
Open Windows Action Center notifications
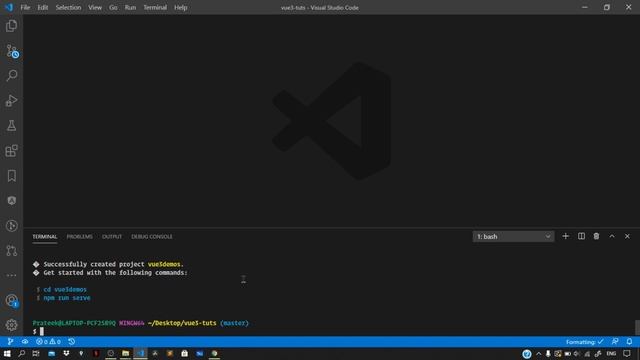tap(627, 353)
